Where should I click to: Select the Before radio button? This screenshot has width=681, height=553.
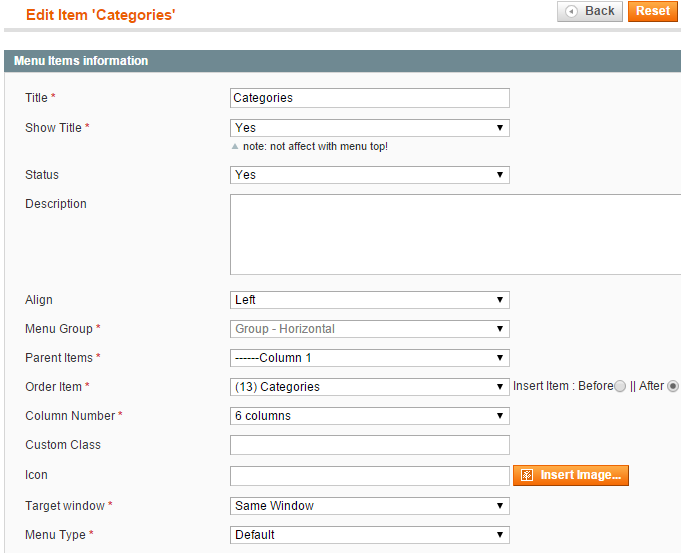tap(620, 386)
